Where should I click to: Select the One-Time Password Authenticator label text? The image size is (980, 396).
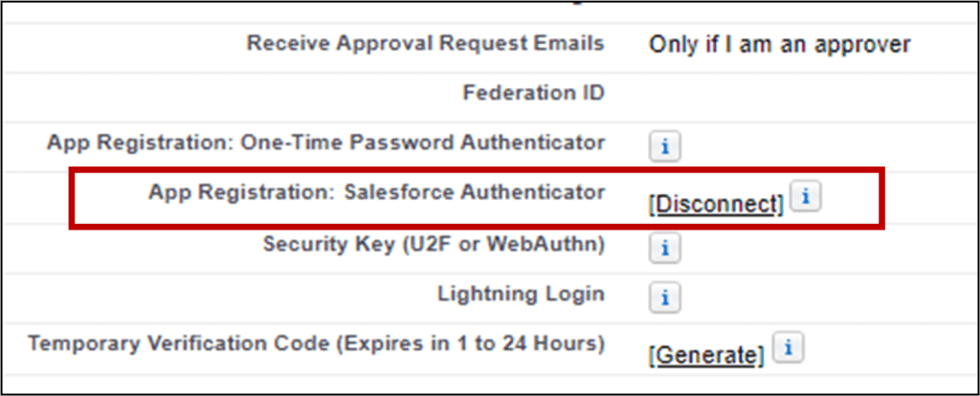[x=325, y=143]
